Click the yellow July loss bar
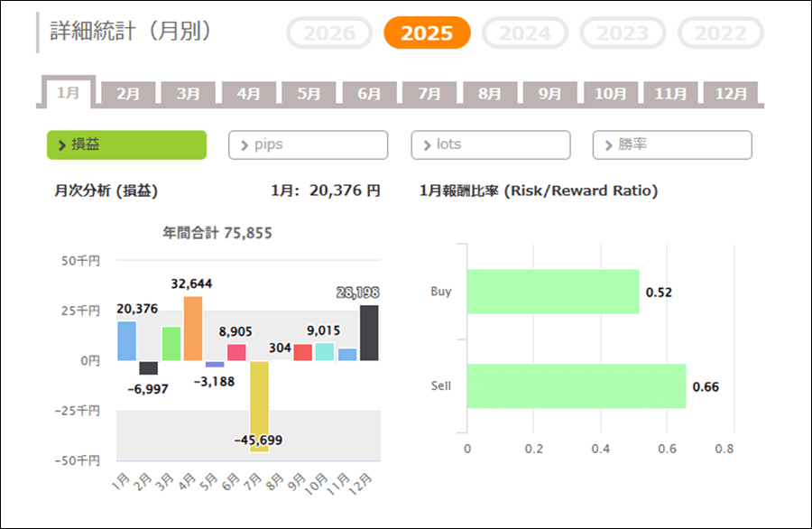The image size is (812, 529). 259,404
